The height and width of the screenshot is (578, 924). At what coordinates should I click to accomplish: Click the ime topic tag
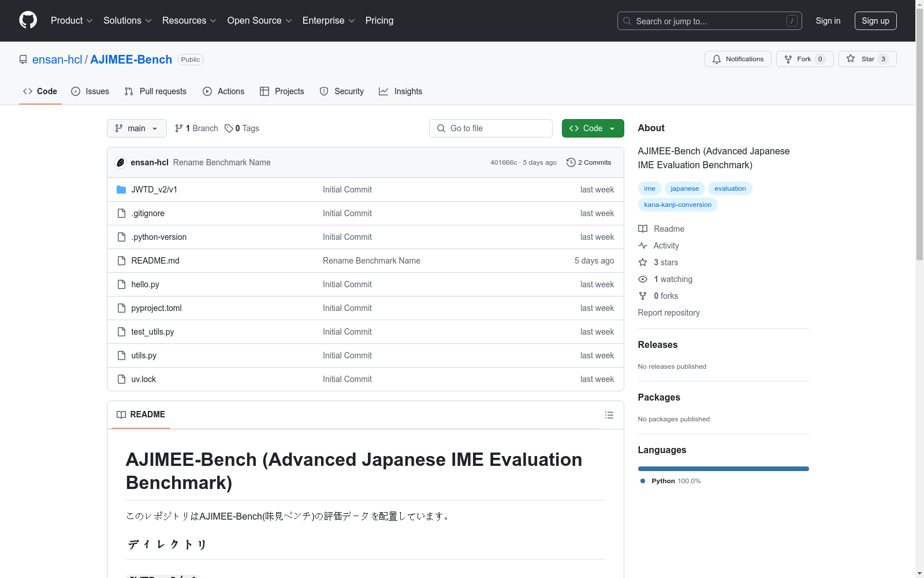point(650,188)
